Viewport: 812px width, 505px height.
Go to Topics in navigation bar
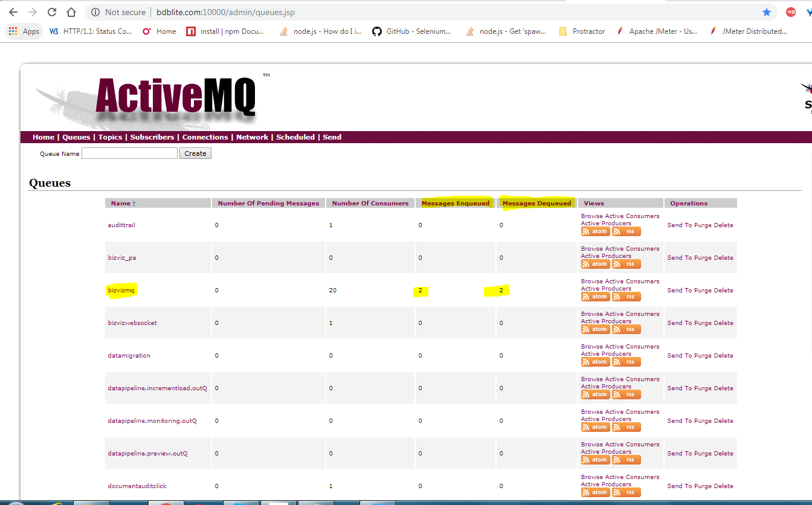coord(110,137)
